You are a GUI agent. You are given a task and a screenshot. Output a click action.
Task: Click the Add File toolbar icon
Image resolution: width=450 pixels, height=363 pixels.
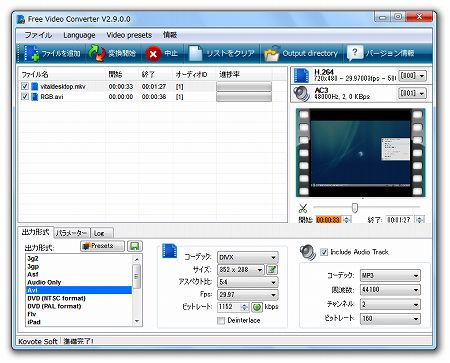[32, 53]
